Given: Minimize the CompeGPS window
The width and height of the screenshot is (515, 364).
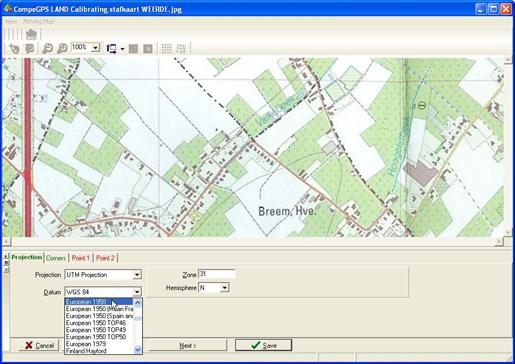Looking at the screenshot, I should pyautogui.click(x=481, y=9).
